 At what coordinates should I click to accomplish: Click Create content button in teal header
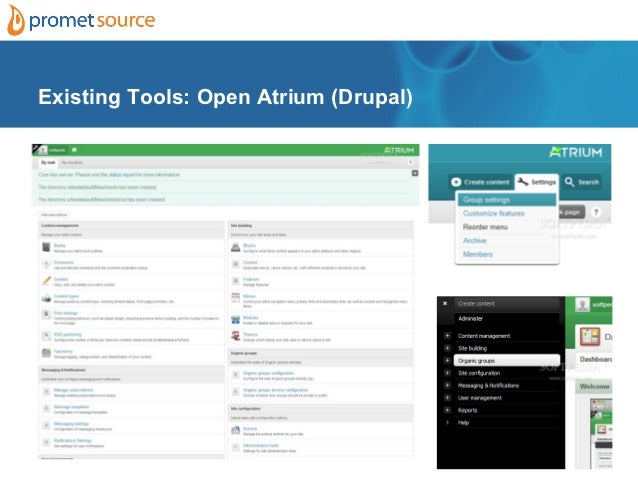pos(481,182)
